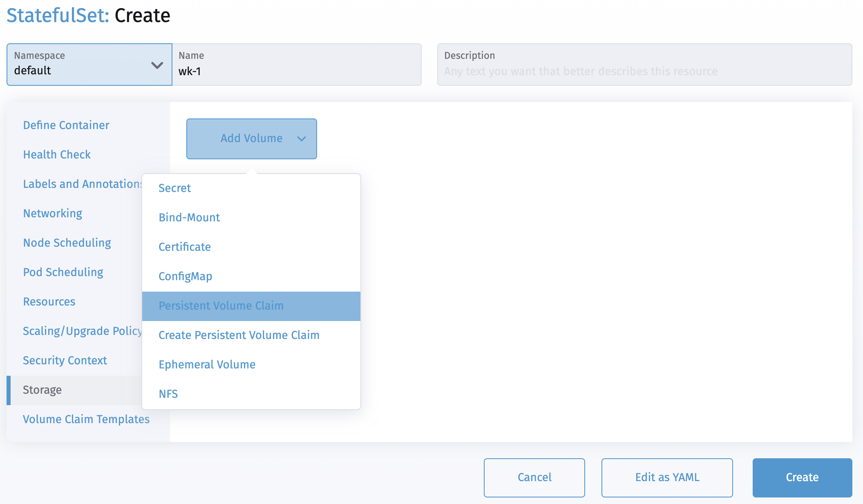This screenshot has height=504, width=863.
Task: Select NFS volume option
Action: point(168,394)
